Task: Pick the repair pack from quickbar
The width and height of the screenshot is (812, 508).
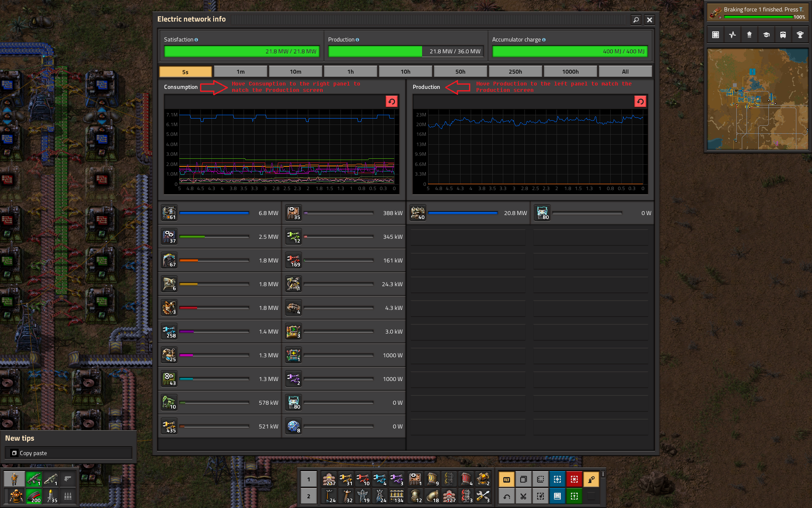Action: (x=483, y=496)
